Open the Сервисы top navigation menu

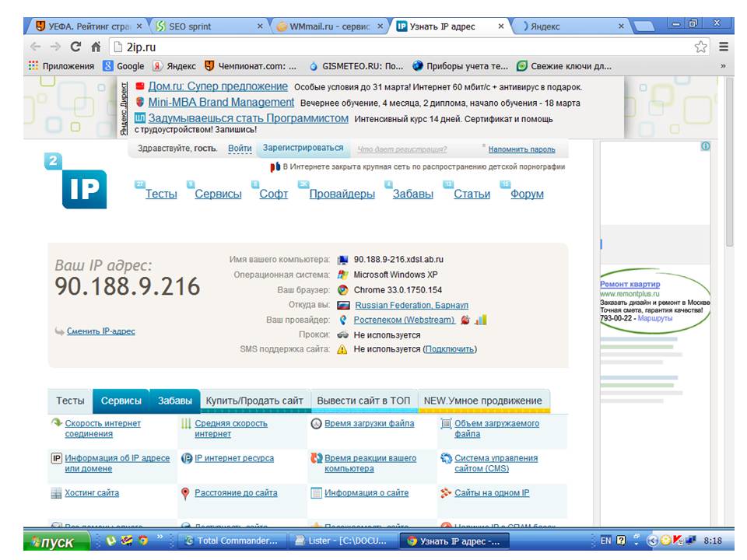(218, 194)
